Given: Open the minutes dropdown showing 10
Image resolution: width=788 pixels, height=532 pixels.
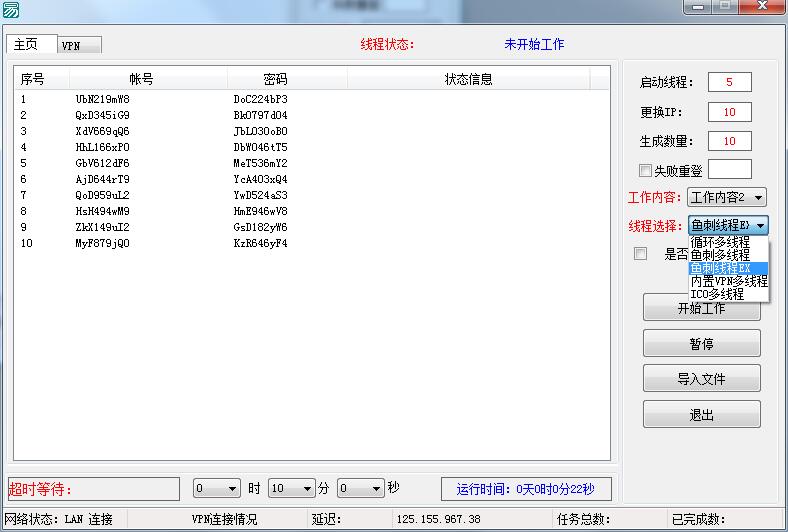Looking at the screenshot, I should [x=306, y=489].
